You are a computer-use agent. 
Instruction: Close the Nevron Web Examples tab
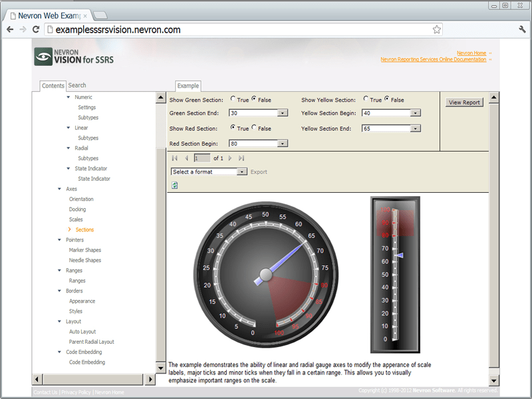pos(85,16)
